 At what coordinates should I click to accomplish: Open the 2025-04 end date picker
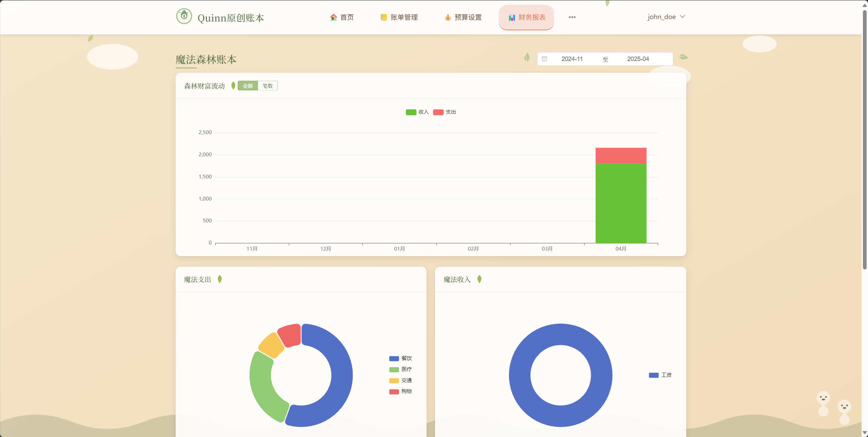[x=637, y=59]
